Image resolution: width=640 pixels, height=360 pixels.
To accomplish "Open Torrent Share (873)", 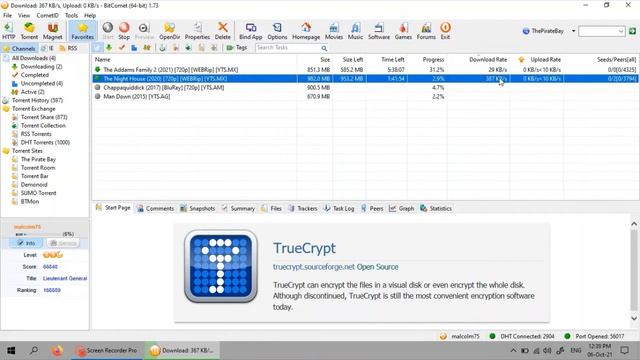I will point(44,117).
